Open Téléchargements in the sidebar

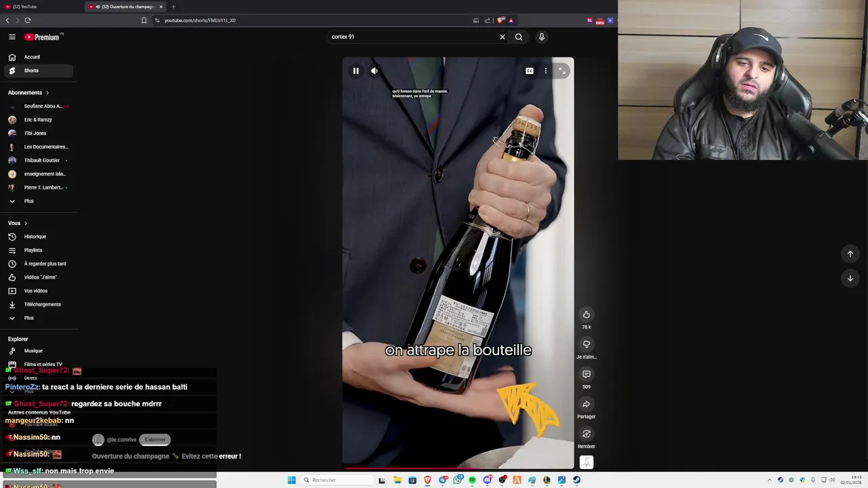click(39, 304)
